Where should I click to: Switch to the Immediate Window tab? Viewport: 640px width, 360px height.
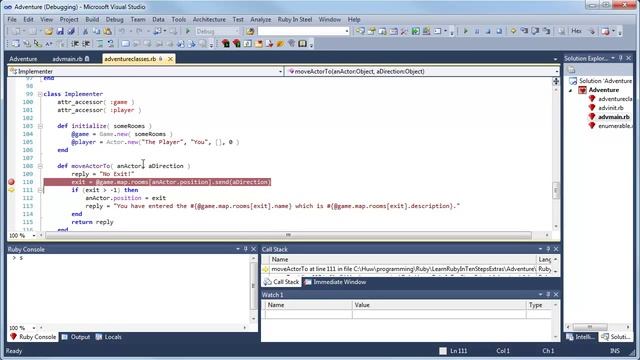click(x=335, y=282)
